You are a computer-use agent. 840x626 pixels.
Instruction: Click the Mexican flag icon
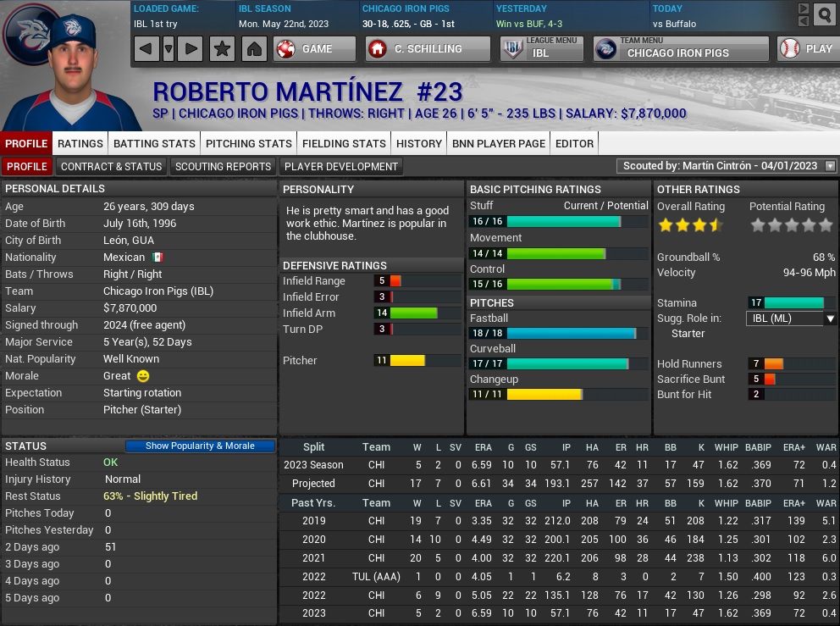tap(157, 258)
